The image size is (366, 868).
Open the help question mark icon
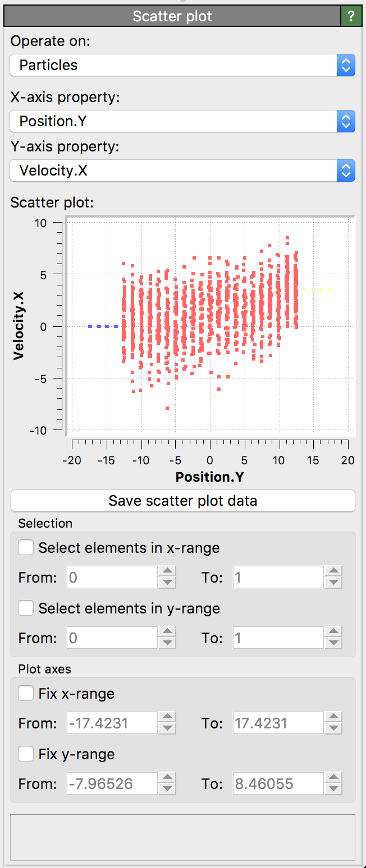pyautogui.click(x=351, y=16)
